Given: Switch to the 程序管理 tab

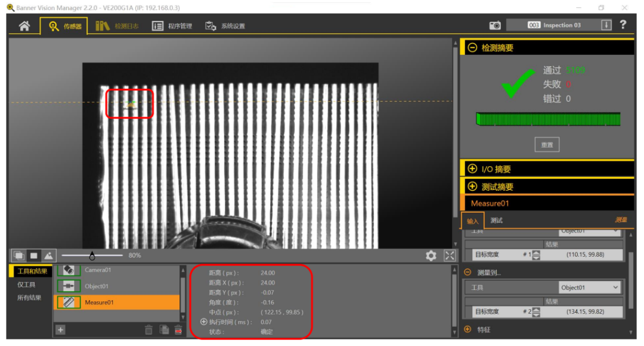Looking at the screenshot, I should (x=172, y=26).
